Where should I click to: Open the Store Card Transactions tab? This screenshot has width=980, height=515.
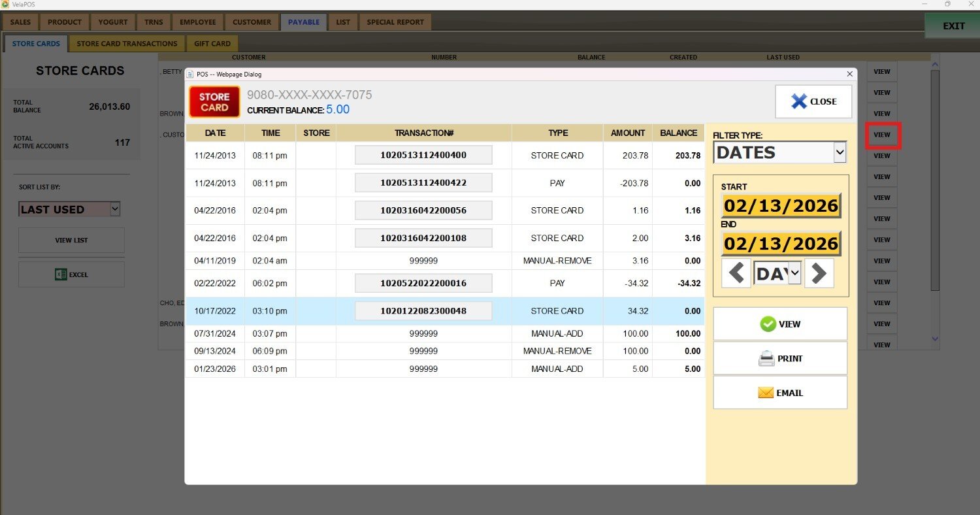(127, 44)
